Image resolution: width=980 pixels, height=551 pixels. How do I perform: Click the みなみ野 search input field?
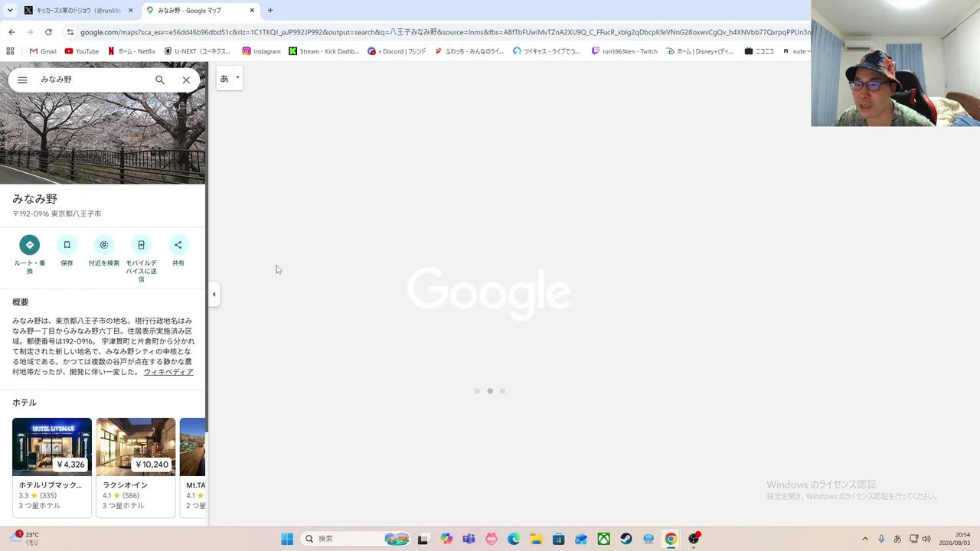(92, 80)
